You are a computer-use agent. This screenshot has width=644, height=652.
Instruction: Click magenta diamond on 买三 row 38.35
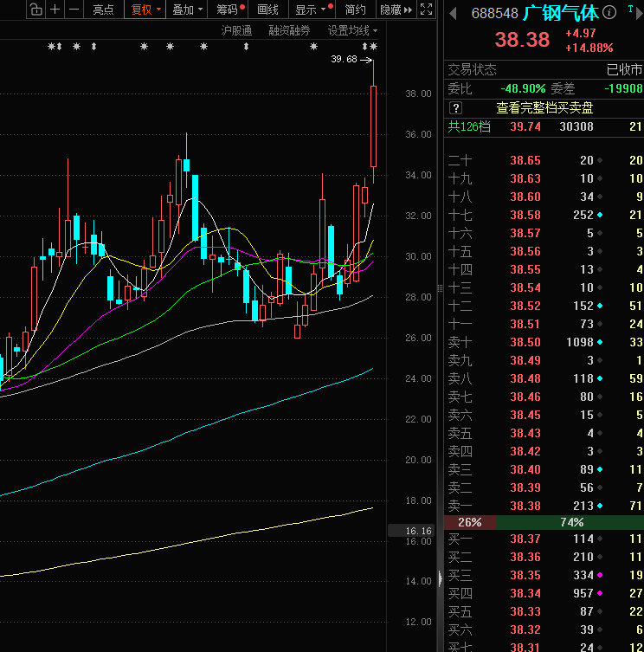coord(600,575)
